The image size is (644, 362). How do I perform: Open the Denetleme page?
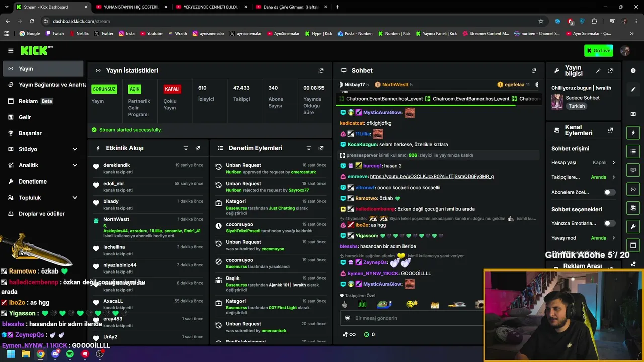point(43,182)
